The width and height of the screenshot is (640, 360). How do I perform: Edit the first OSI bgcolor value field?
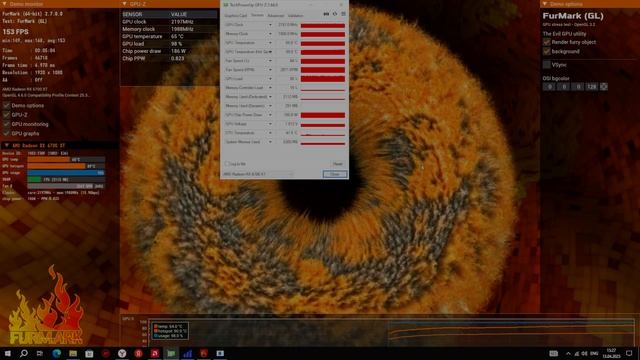click(x=549, y=87)
